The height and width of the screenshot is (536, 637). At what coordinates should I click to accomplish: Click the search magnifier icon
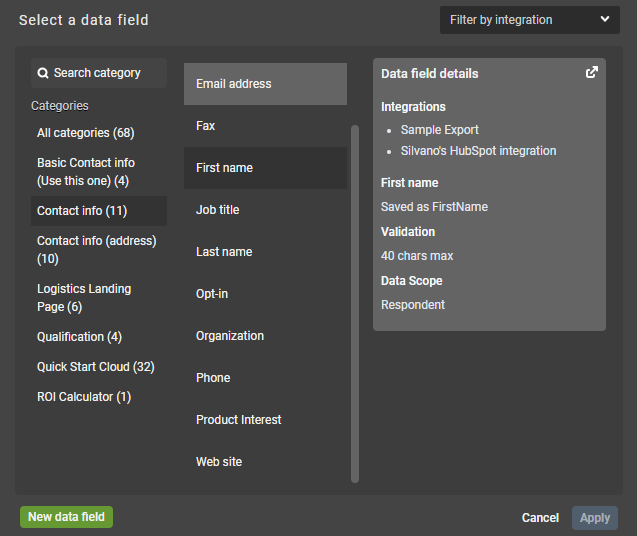(x=42, y=73)
